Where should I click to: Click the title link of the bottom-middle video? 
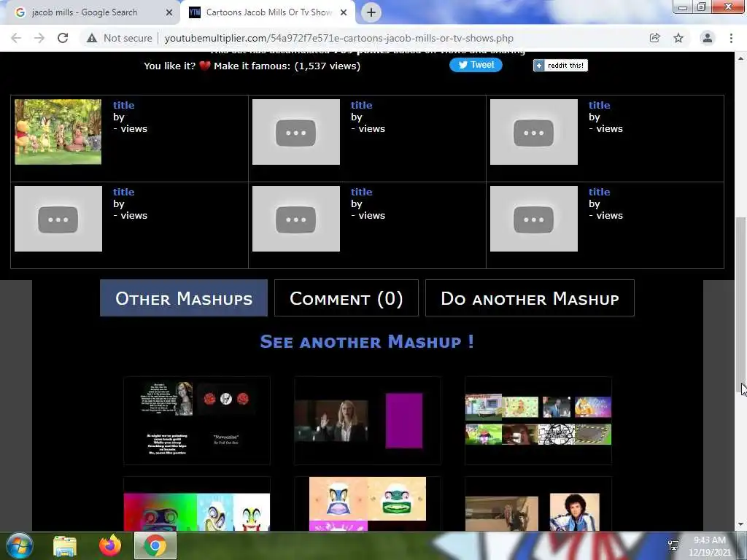point(362,192)
